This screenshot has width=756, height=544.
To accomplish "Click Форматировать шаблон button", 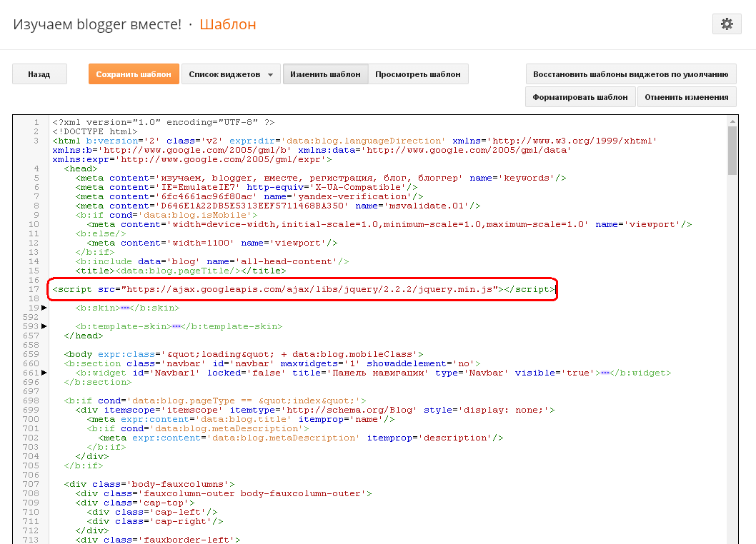I will [x=580, y=97].
